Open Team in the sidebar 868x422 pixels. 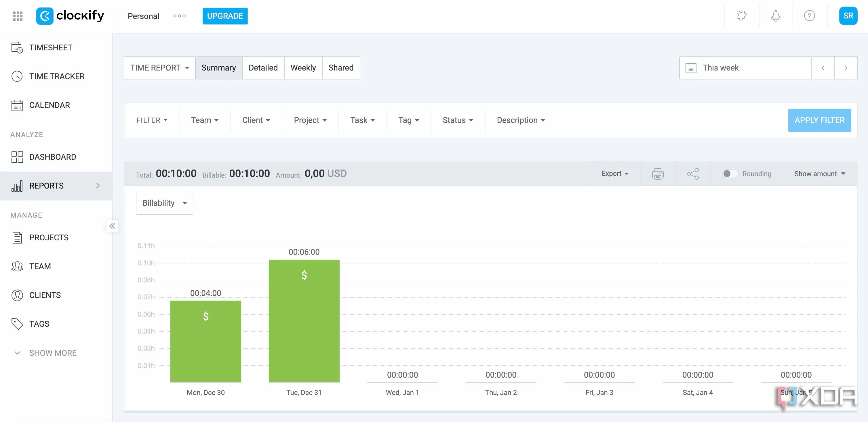56,266
